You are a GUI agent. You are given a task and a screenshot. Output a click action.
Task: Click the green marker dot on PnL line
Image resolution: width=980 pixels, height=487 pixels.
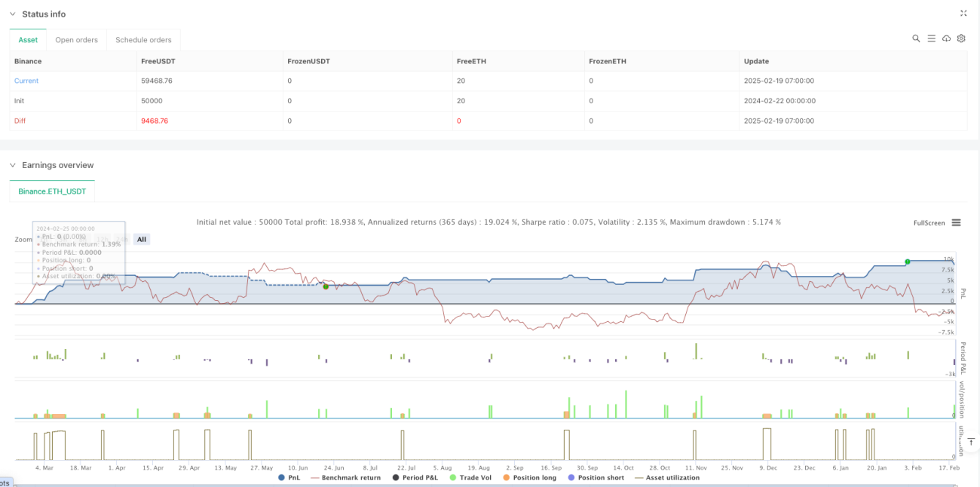[908, 262]
